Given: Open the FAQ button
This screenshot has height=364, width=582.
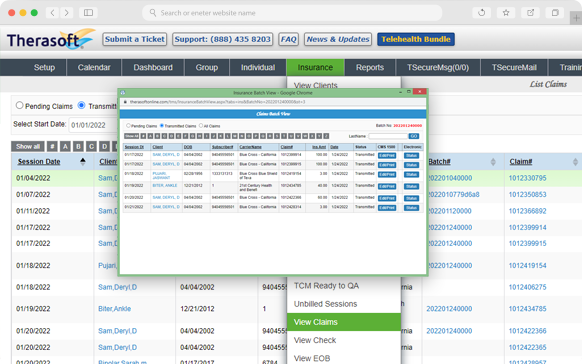Looking at the screenshot, I should coord(288,39).
